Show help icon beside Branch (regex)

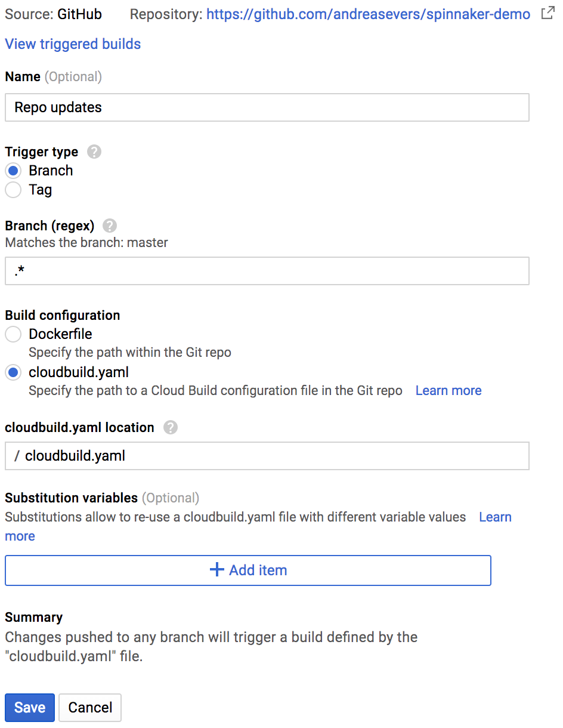pos(110,226)
